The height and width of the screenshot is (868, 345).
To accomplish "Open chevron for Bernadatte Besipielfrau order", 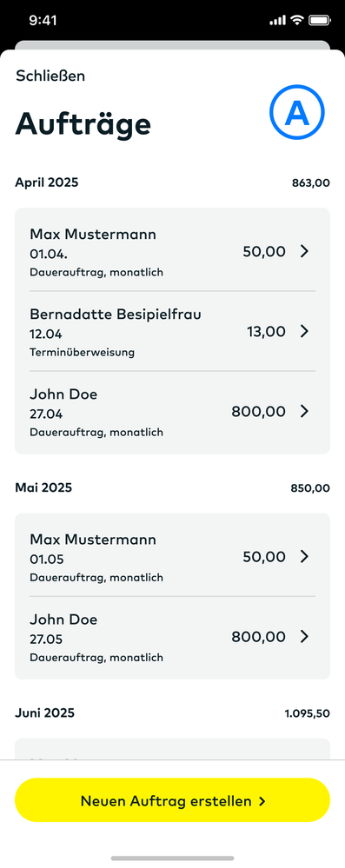I will click(304, 331).
